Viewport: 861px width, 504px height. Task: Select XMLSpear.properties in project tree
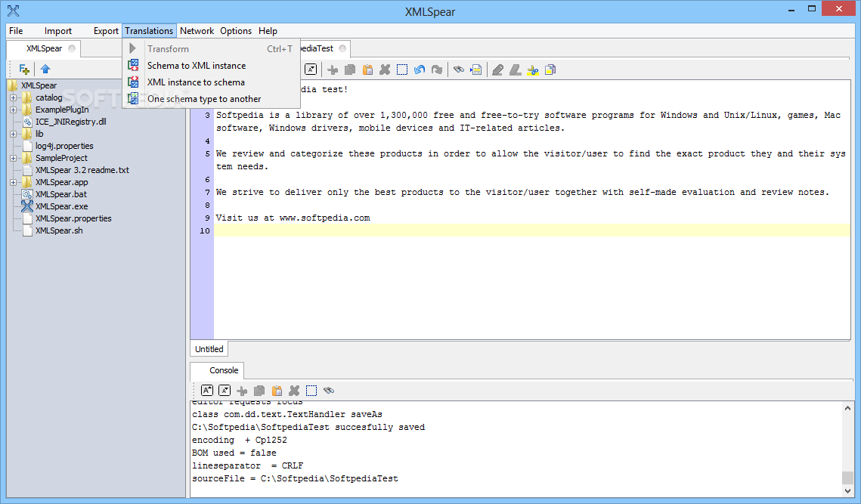(x=73, y=218)
